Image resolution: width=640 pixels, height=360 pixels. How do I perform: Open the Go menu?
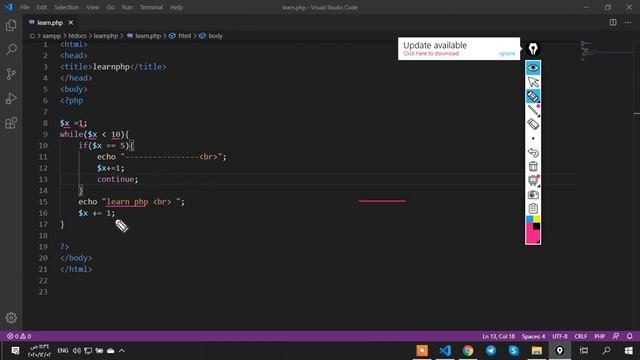point(111,7)
